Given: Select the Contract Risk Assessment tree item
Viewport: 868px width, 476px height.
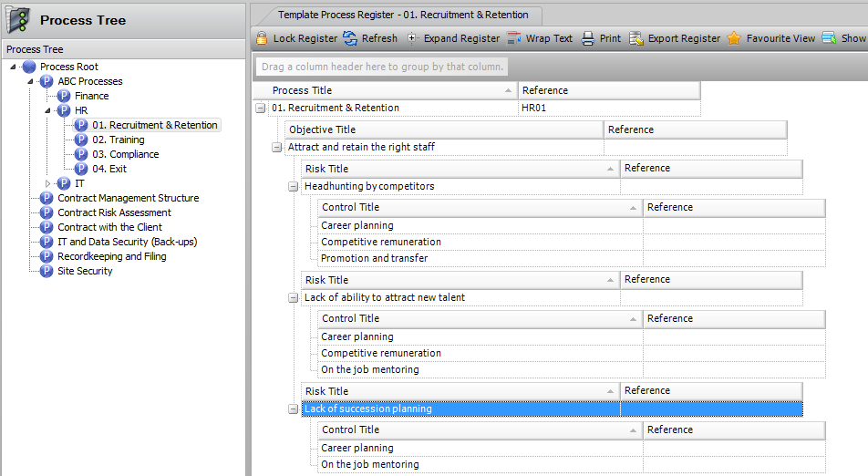Looking at the screenshot, I should tap(114, 212).
